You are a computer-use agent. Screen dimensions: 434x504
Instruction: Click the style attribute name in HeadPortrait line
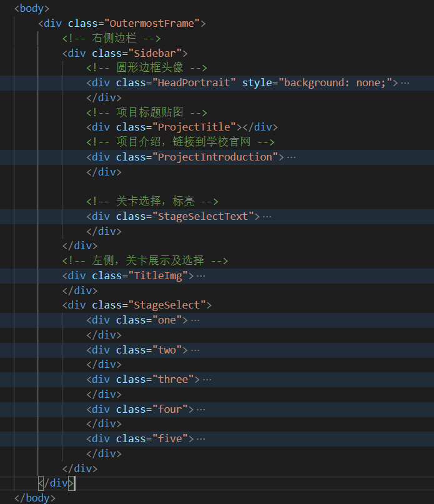(257, 83)
